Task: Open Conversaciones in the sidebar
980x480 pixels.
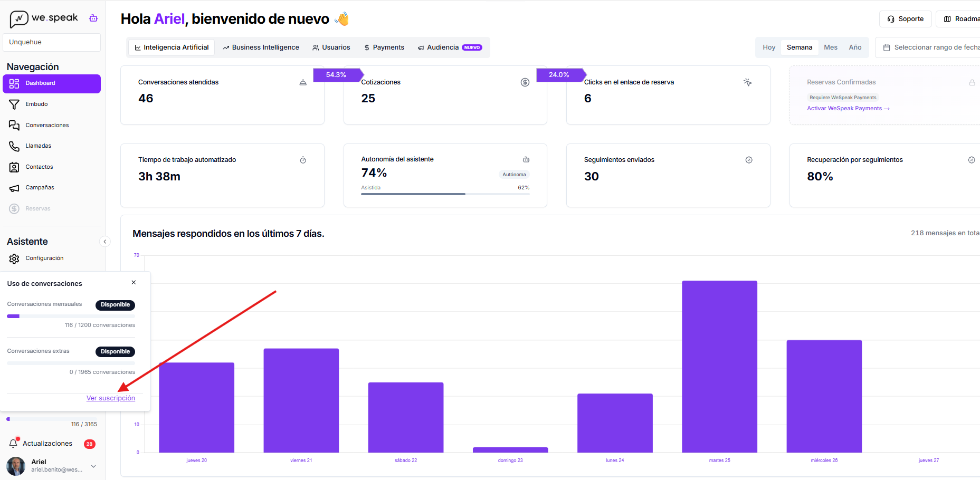Action: click(x=52, y=126)
